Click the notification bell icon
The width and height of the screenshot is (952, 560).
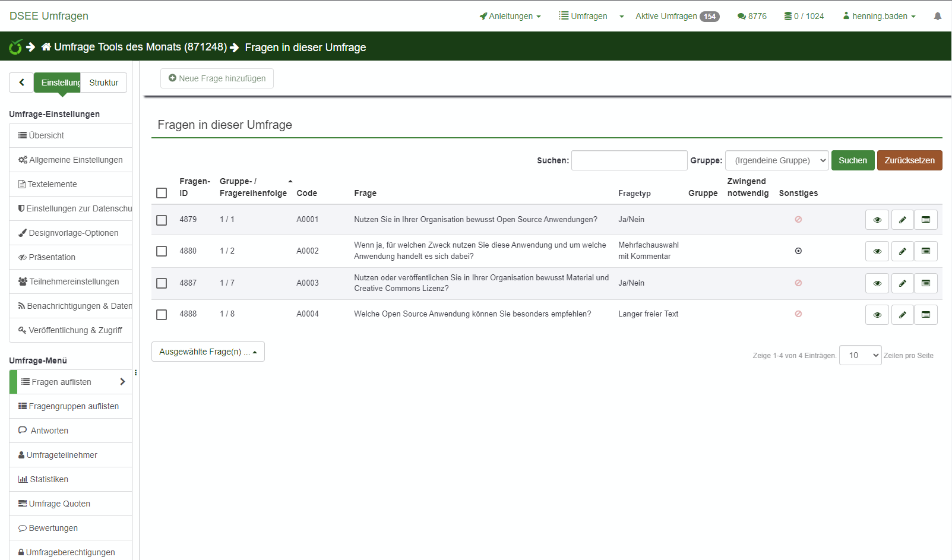(x=937, y=16)
